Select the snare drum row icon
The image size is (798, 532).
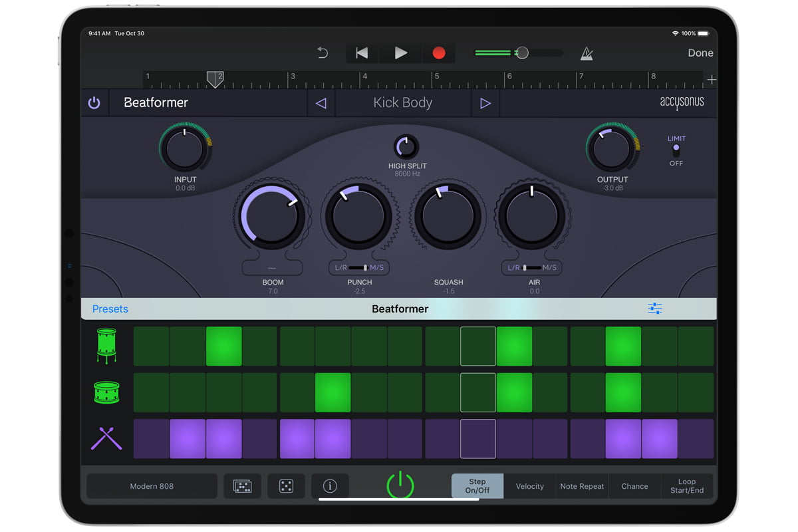(x=106, y=392)
